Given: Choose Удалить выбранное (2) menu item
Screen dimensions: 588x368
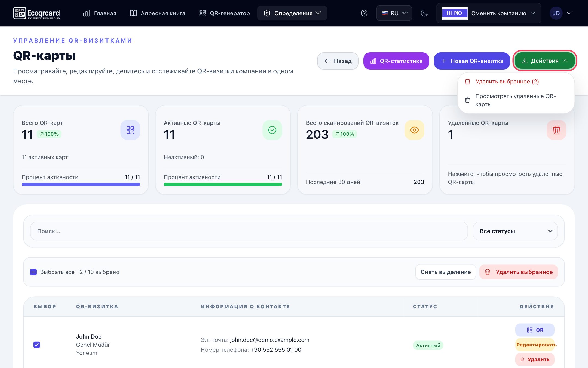Looking at the screenshot, I should click(x=516, y=82).
